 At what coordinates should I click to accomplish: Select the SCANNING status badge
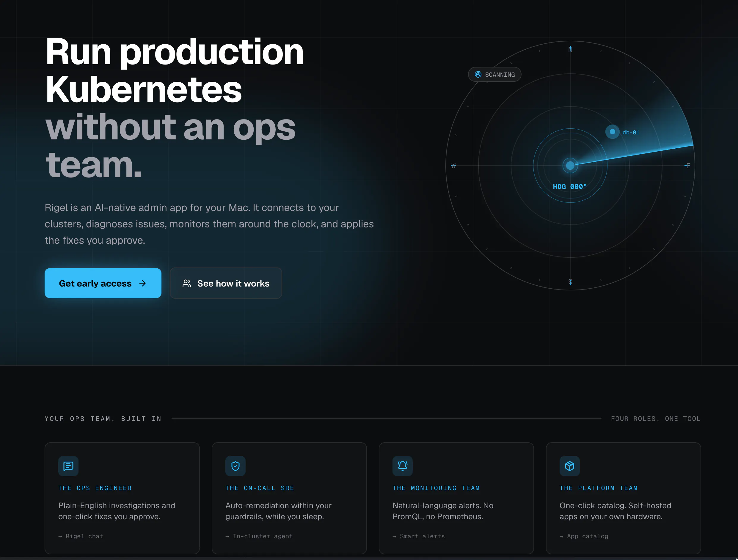(x=494, y=74)
